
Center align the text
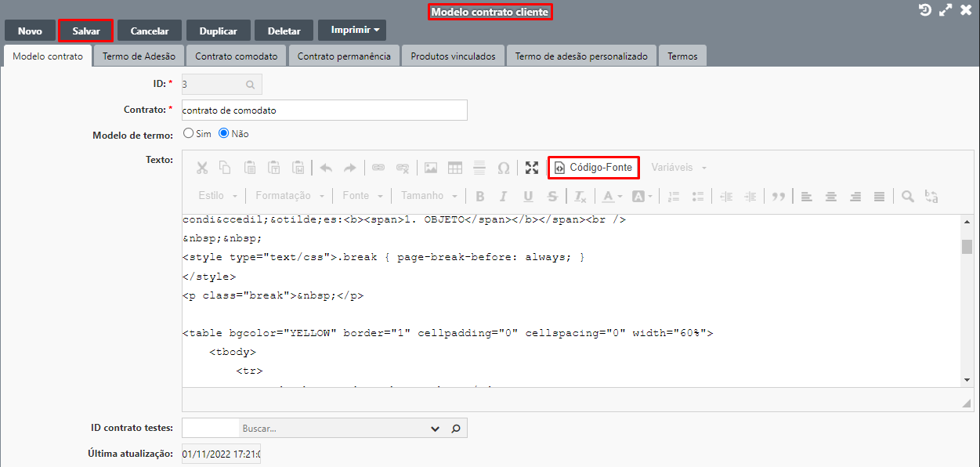[x=831, y=196]
